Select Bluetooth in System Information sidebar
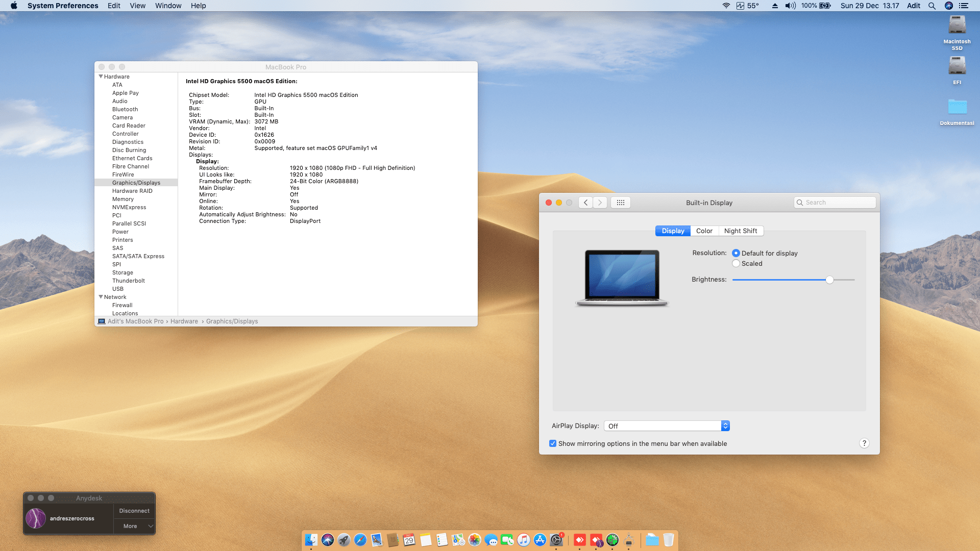This screenshot has width=980, height=551. tap(125, 109)
